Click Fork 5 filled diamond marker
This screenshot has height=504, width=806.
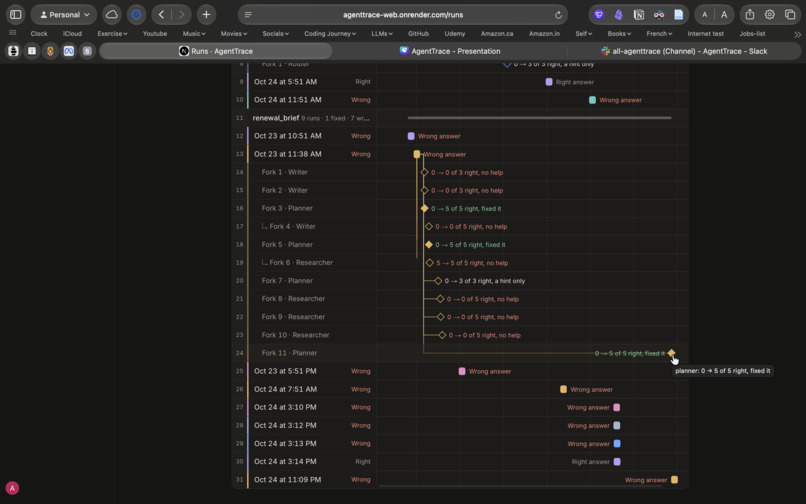pyautogui.click(x=429, y=244)
